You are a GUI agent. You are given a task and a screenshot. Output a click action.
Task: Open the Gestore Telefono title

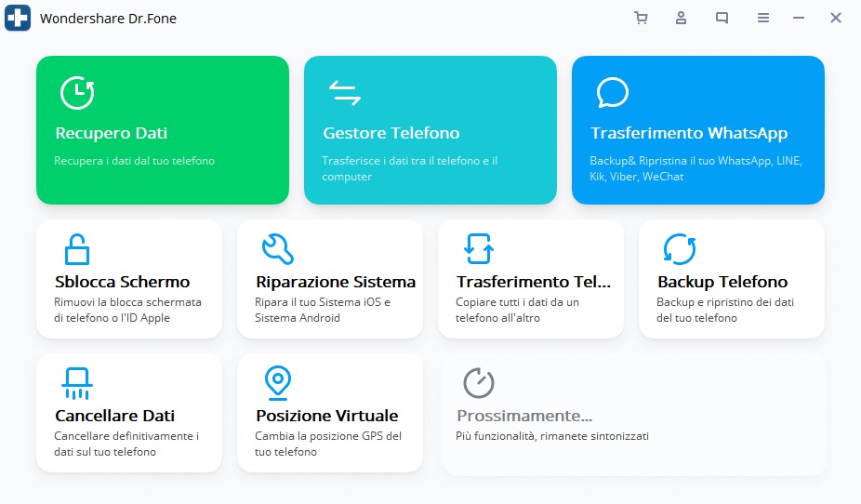pyautogui.click(x=391, y=133)
